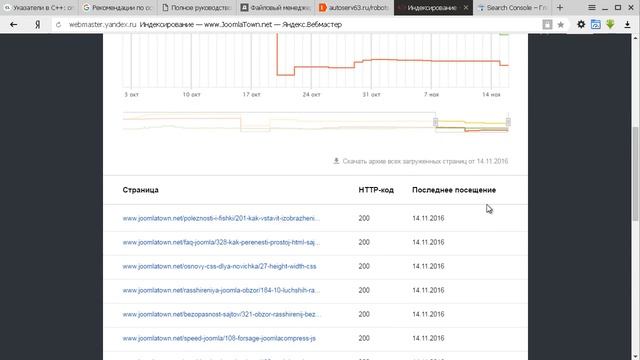Click the 200 code in poleznosti-i-fishki row

tap(364, 218)
